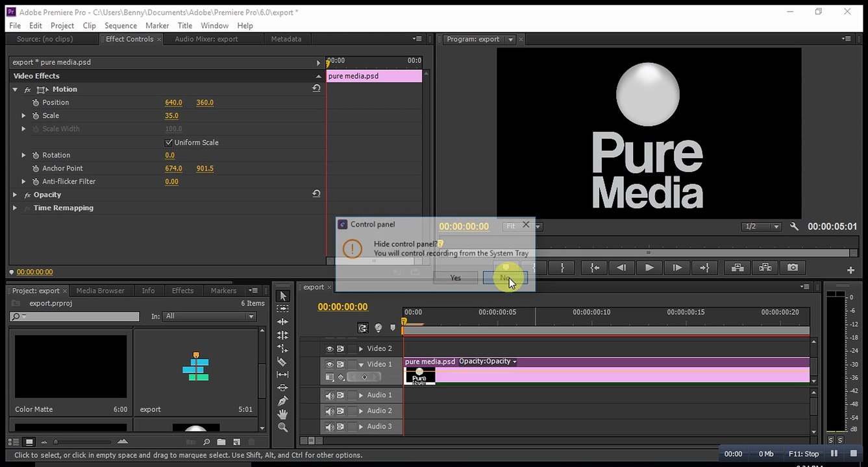This screenshot has height=467, width=868.
Task: Toggle Video 2 track visibility eye
Action: [329, 348]
